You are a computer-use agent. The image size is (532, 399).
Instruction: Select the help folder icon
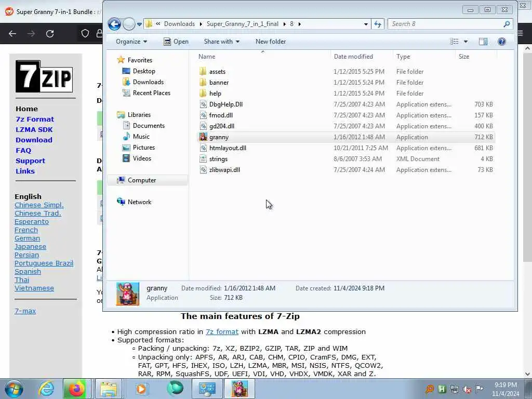[203, 93]
